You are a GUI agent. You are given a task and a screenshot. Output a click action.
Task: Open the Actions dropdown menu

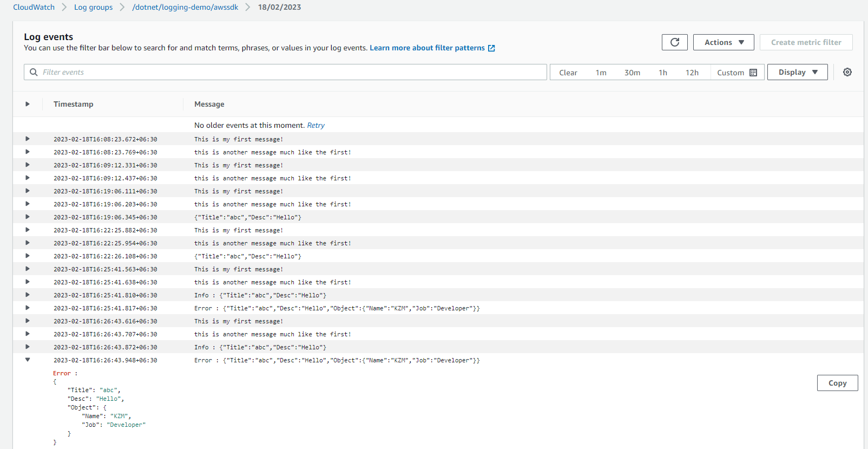pyautogui.click(x=724, y=42)
